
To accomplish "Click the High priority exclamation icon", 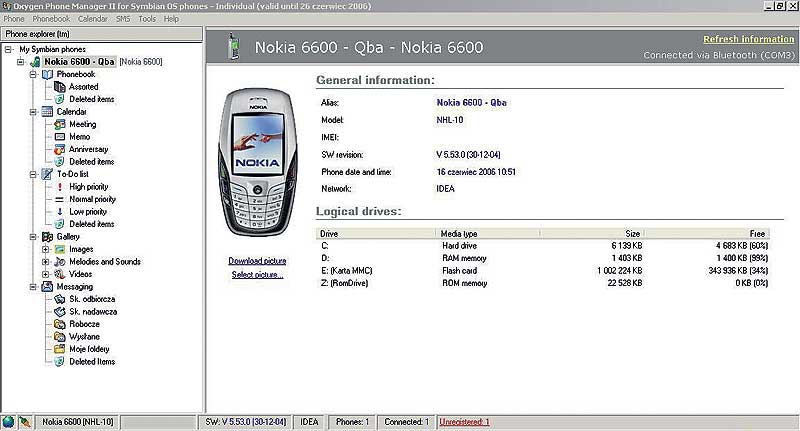I will [x=60, y=187].
